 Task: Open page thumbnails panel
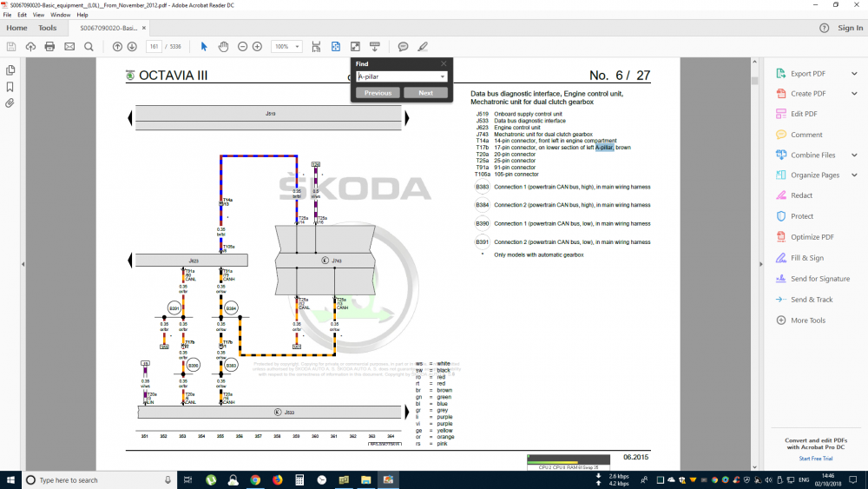pos(10,70)
